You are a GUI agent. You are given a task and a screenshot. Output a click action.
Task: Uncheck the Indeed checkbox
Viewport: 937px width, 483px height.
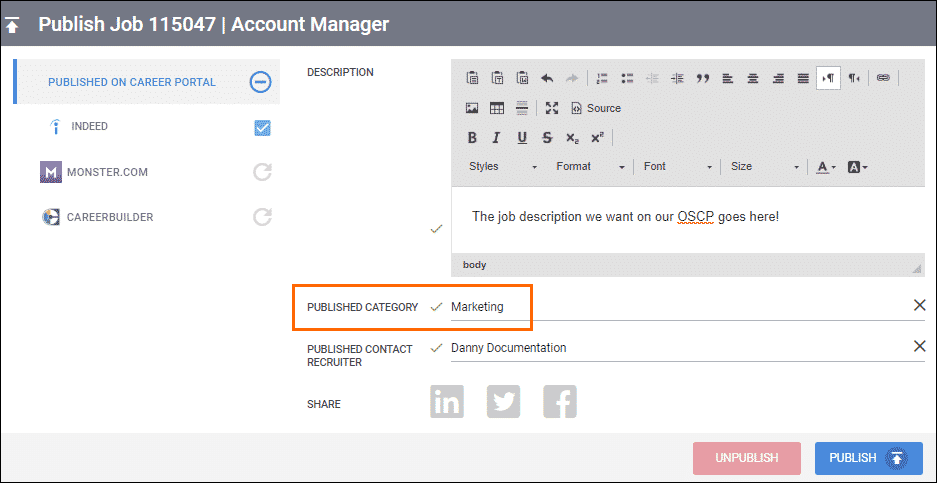[x=263, y=127]
